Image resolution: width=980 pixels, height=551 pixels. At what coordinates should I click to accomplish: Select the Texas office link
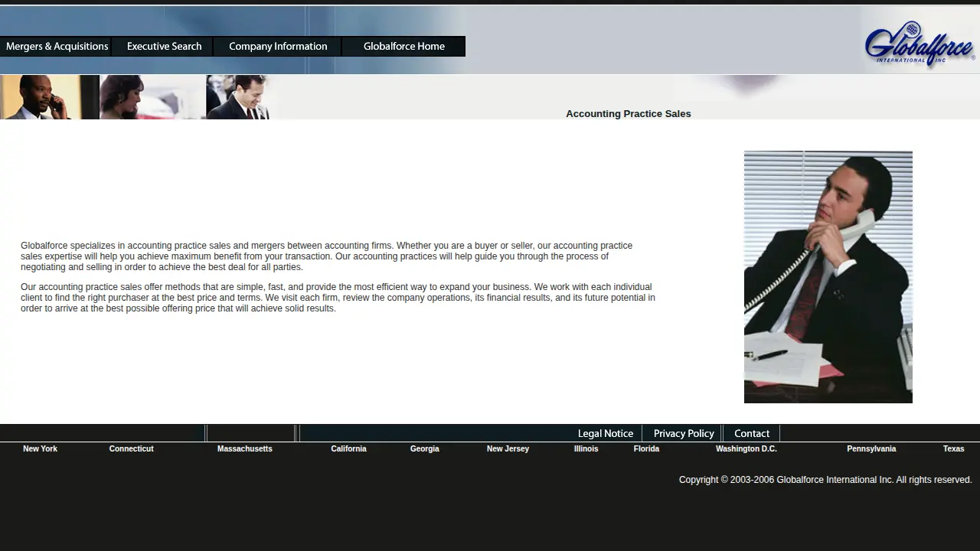(x=954, y=448)
